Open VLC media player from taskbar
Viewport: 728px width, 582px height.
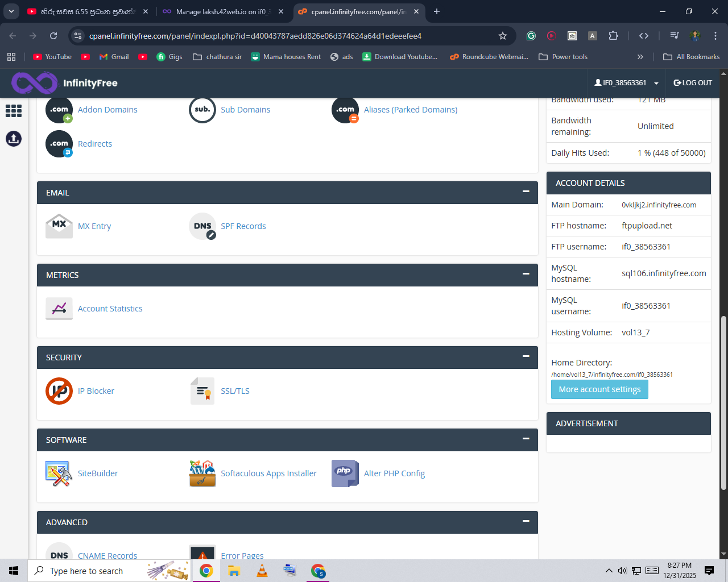click(x=262, y=571)
